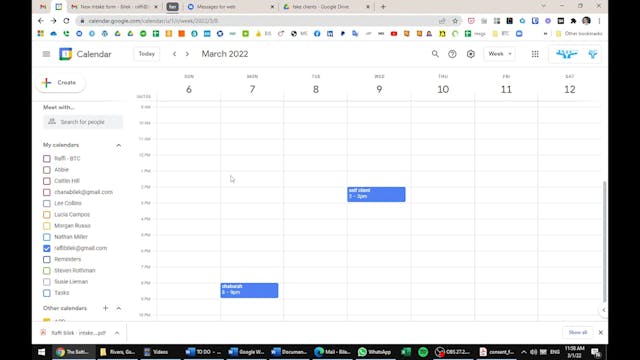The image size is (640, 360).
Task: Show side panel arrow
Action: pyautogui.click(x=604, y=310)
